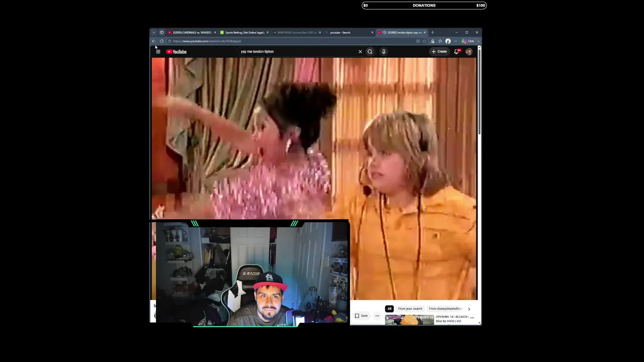Reload the page with the refresh icon
The height and width of the screenshot is (362, 644).
(162, 41)
